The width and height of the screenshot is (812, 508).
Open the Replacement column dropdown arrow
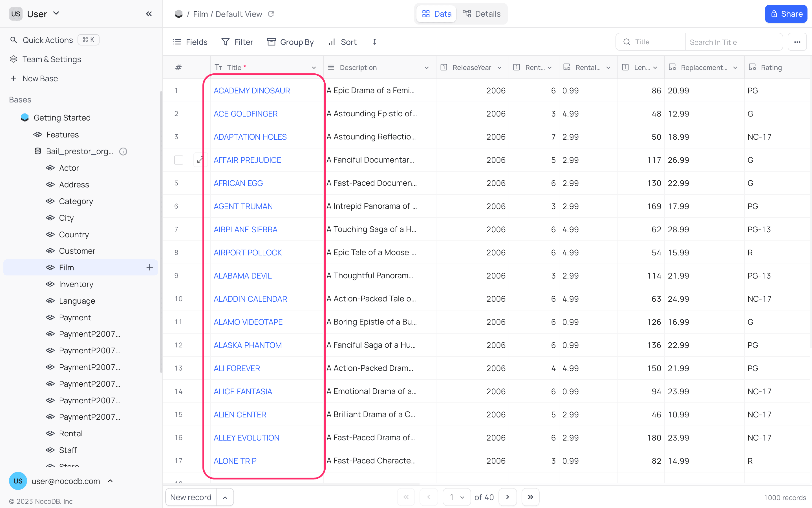(735, 67)
